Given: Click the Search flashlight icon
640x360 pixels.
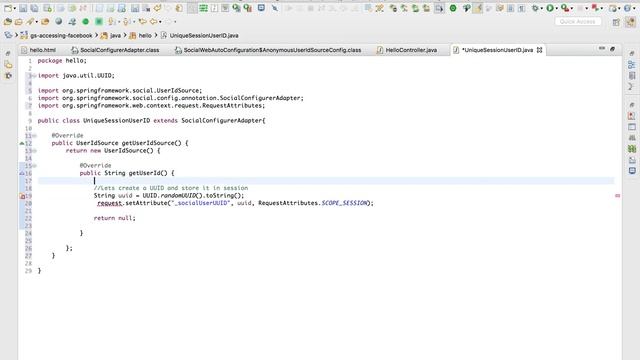Looking at the screenshot, I should pyautogui.click(x=30, y=22).
